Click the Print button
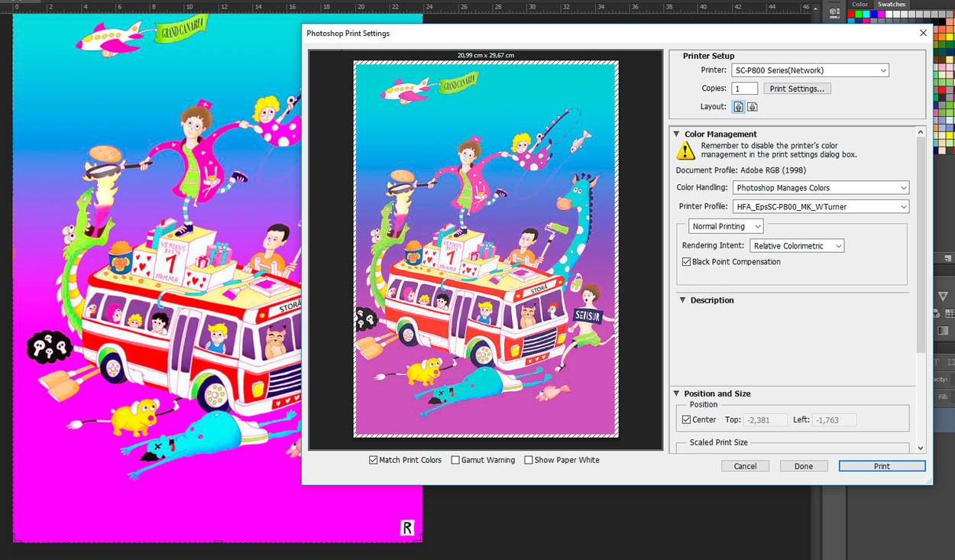This screenshot has width=955, height=560. tap(882, 466)
